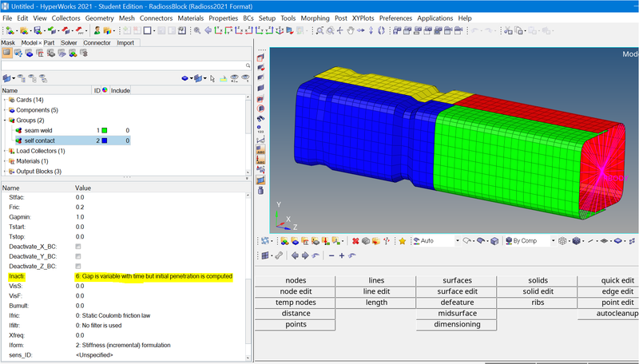Click the shaded cube geometry icon

click(x=494, y=241)
